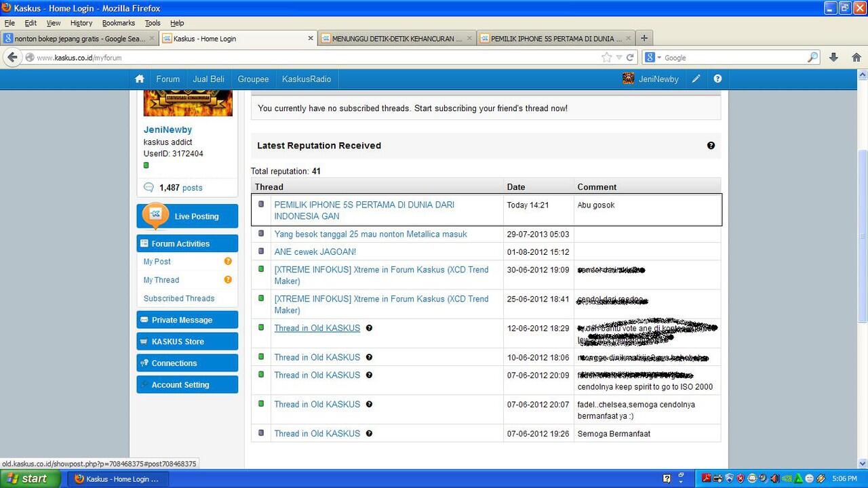Open Subscribed Threads link
The height and width of the screenshot is (488, 868).
coord(179,298)
